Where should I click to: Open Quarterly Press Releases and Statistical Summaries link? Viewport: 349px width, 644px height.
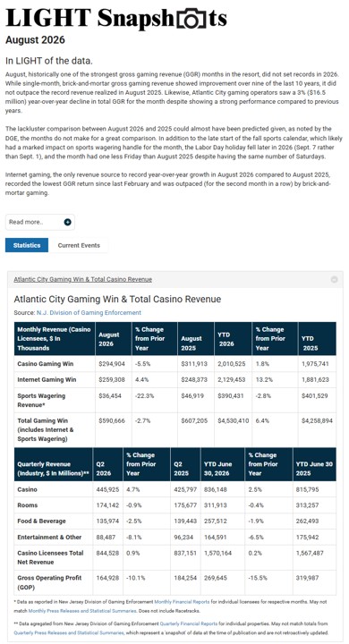(68, 632)
